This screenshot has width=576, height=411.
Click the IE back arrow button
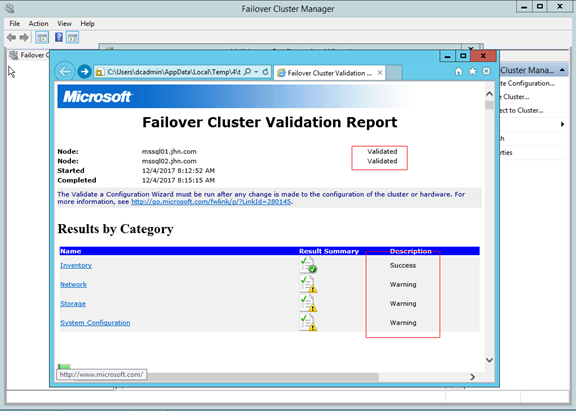click(x=65, y=71)
